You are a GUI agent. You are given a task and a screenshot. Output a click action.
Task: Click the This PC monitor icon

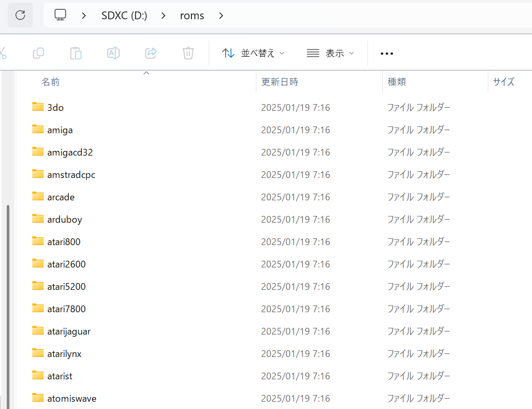click(60, 15)
